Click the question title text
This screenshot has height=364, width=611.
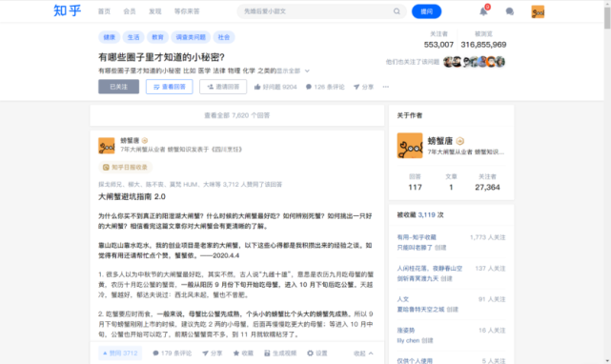pos(161,57)
